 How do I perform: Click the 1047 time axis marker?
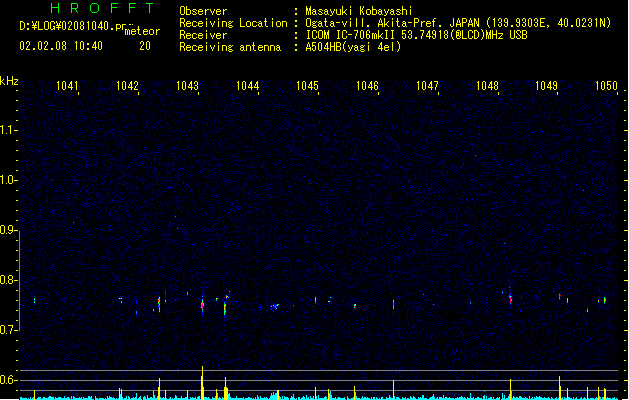pos(427,85)
